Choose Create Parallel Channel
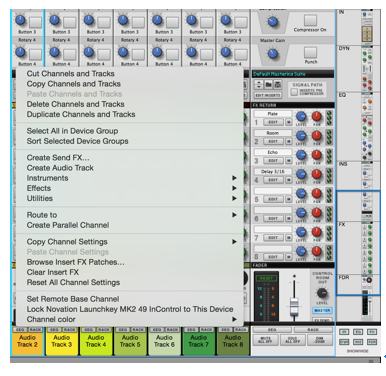 68,225
